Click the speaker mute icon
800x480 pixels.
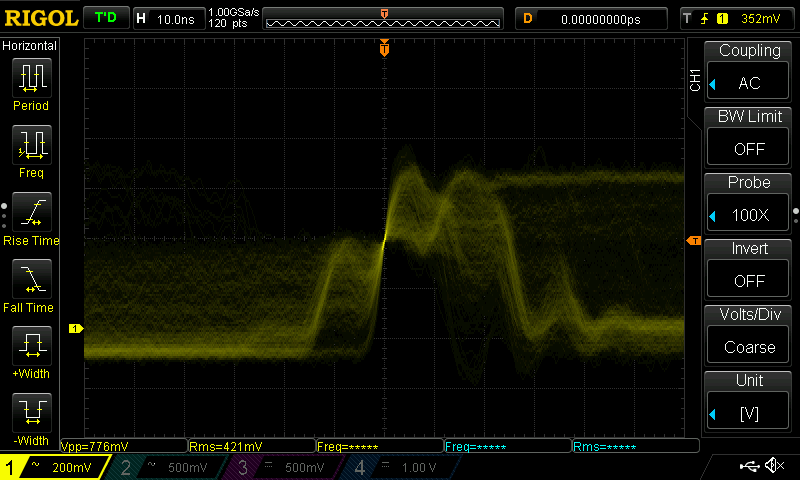click(x=773, y=466)
